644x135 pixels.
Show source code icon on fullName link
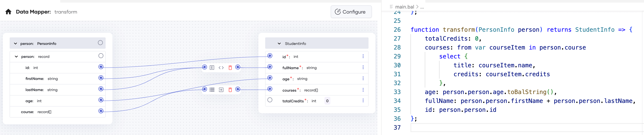(221, 68)
